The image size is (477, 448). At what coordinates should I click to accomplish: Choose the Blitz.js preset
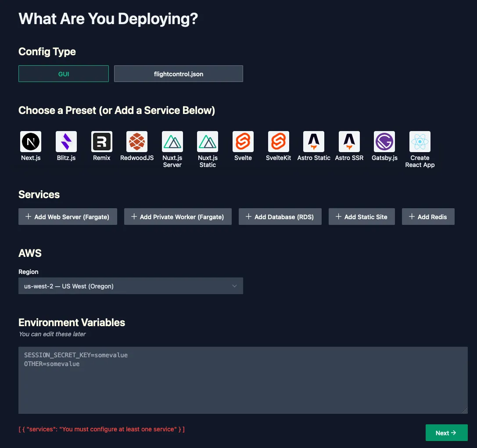tap(66, 141)
